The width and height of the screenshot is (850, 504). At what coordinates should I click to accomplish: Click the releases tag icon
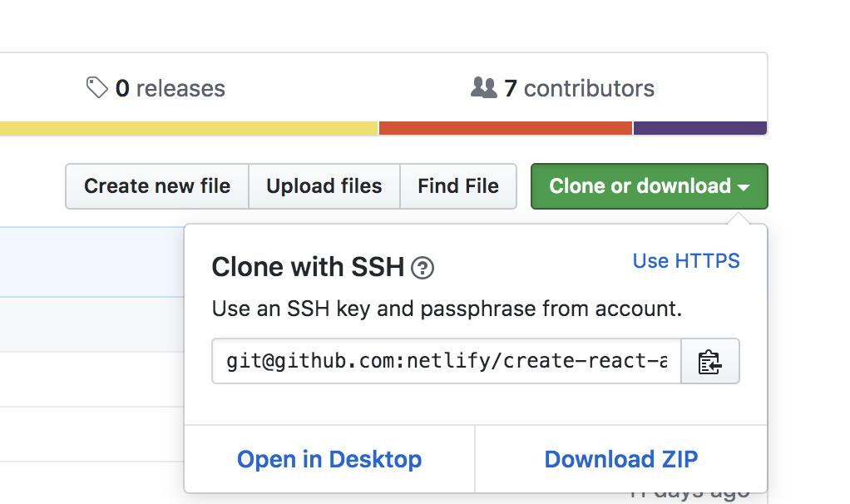coord(97,88)
